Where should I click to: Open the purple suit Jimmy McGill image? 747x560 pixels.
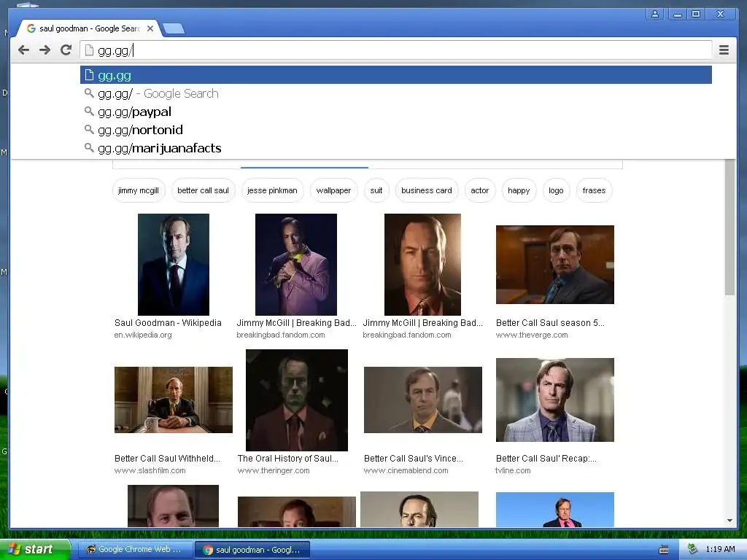click(x=296, y=264)
